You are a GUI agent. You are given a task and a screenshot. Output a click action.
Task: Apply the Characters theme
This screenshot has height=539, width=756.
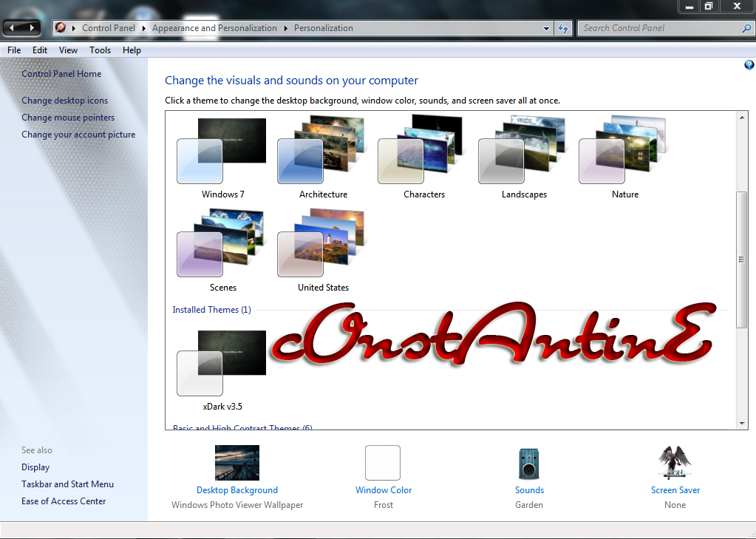(x=423, y=157)
